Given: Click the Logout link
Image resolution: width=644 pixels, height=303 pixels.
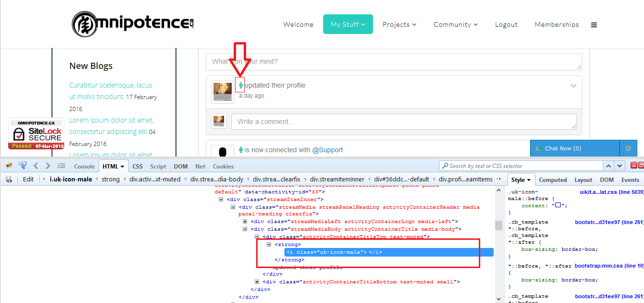Looking at the screenshot, I should click(x=506, y=24).
